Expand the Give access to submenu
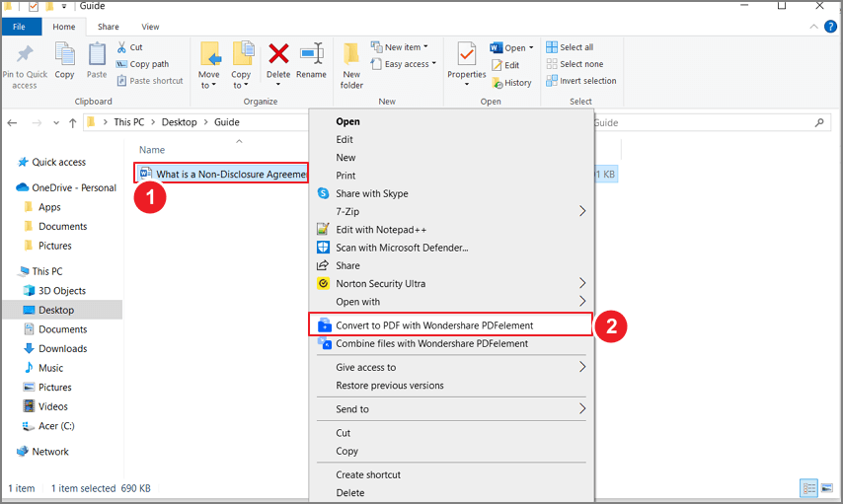Viewport: 843px width, 504px height. point(582,367)
